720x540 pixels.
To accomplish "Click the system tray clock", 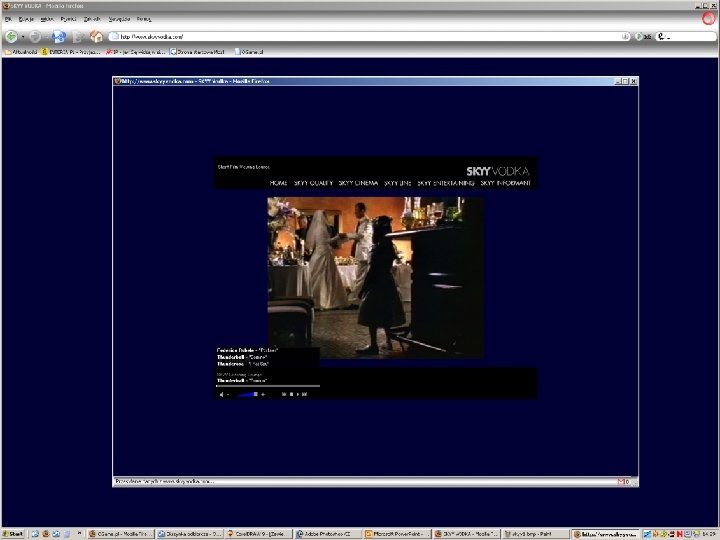I will click(x=709, y=534).
